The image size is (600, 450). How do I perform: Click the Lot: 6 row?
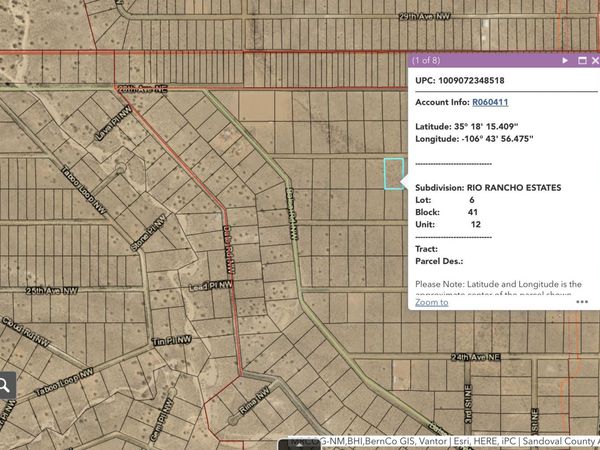click(x=445, y=200)
